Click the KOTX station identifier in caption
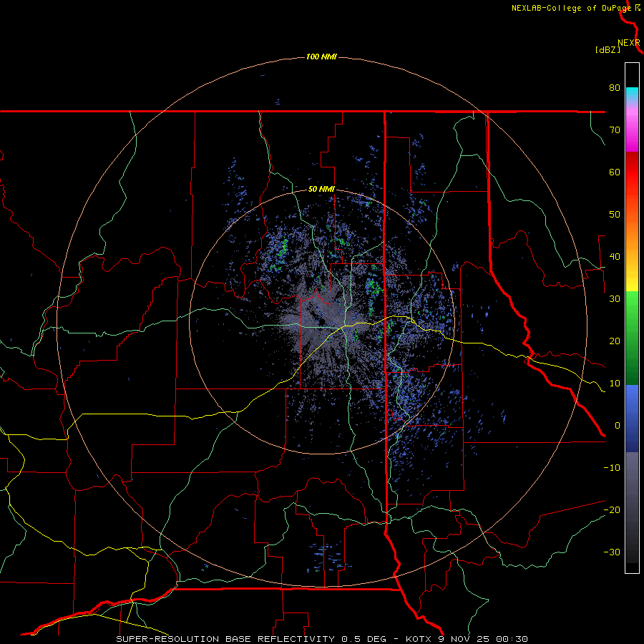This screenshot has height=644, width=644. pyautogui.click(x=419, y=639)
